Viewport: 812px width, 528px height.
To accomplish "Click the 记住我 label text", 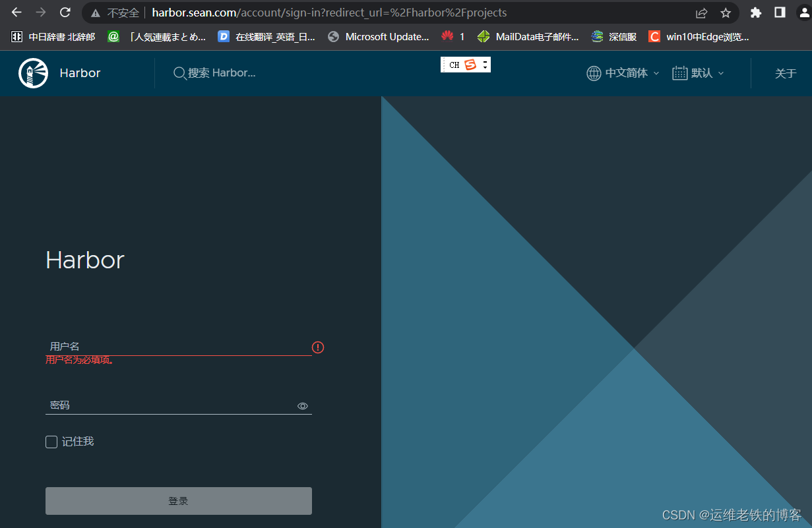I will pyautogui.click(x=78, y=442).
